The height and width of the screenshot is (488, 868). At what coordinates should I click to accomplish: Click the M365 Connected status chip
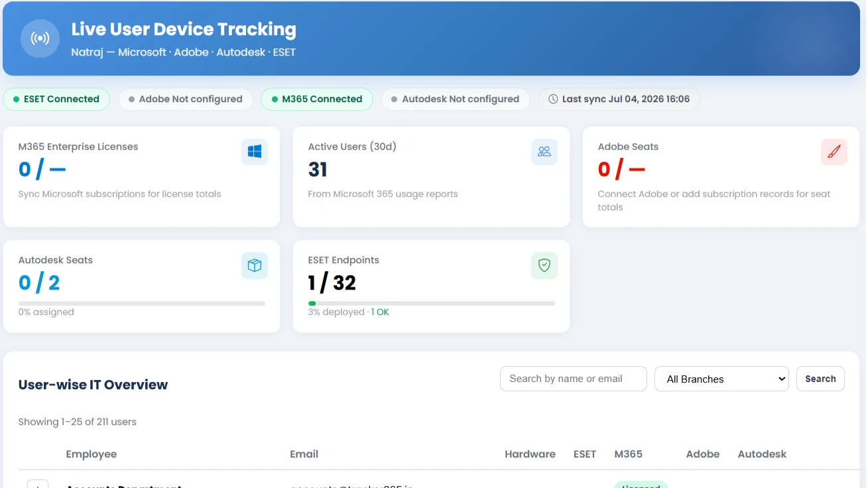coord(317,99)
